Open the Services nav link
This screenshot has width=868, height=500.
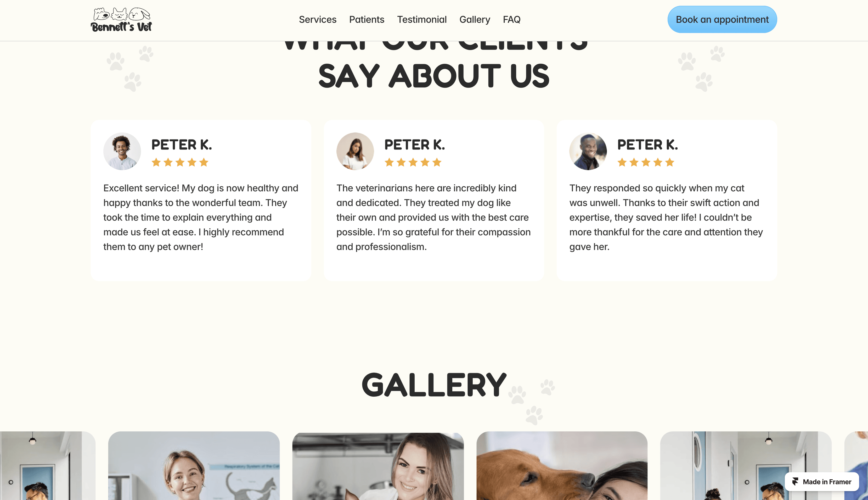click(x=317, y=20)
